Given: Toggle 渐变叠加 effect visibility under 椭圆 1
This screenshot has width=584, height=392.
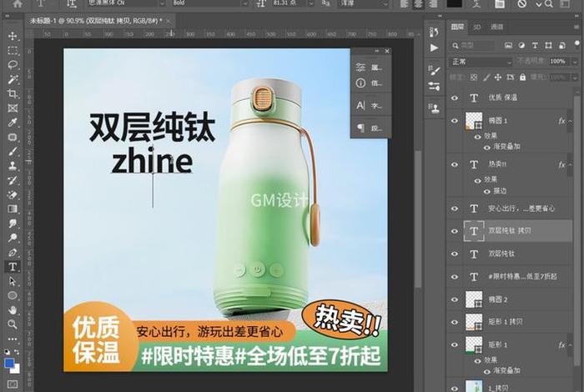Looking at the screenshot, I should click(486, 148).
